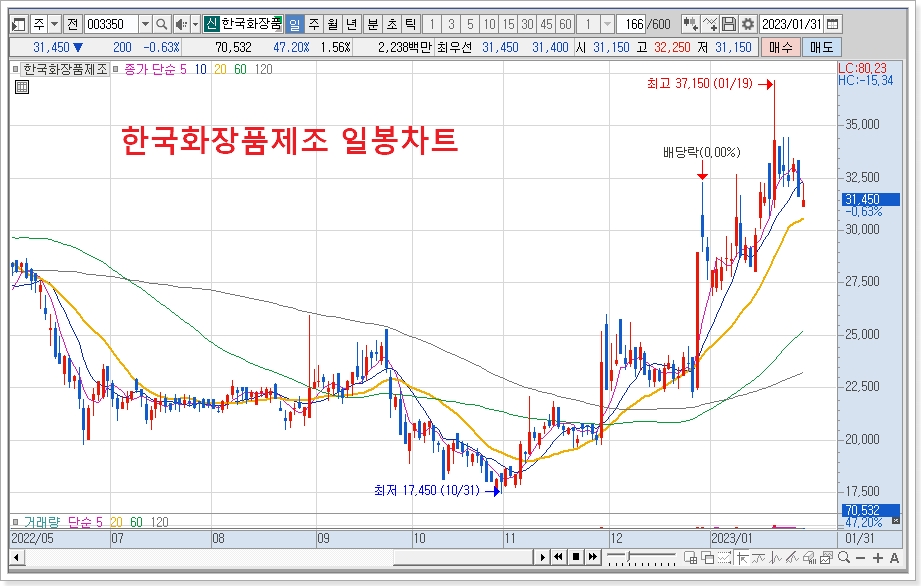Select the 10 interval button
The width and height of the screenshot is (921, 586).
pyautogui.click(x=489, y=24)
